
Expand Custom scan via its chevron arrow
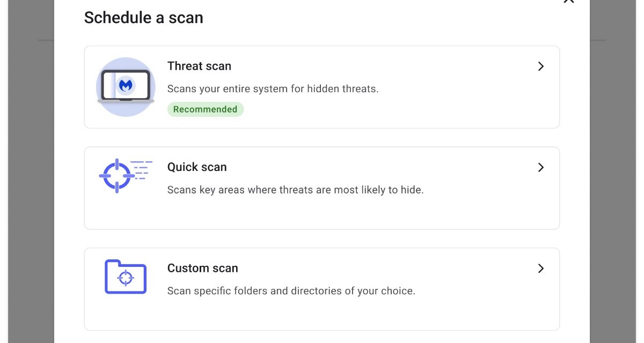541,269
